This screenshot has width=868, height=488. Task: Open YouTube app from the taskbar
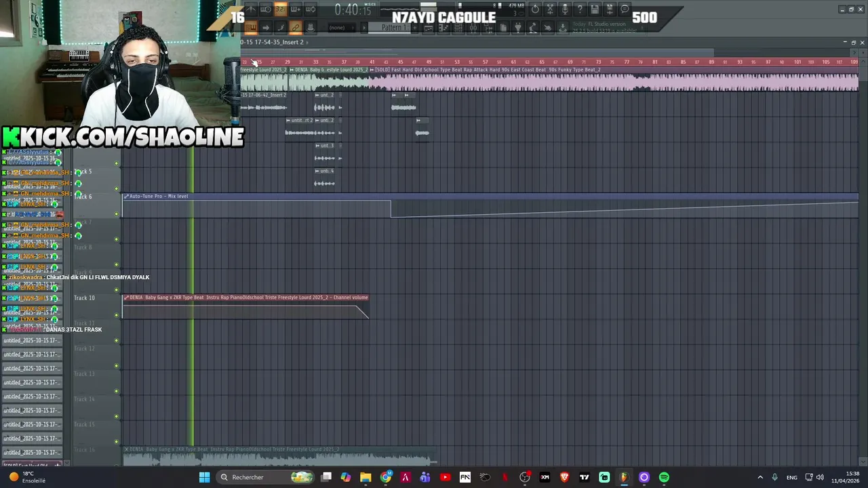pyautogui.click(x=445, y=477)
